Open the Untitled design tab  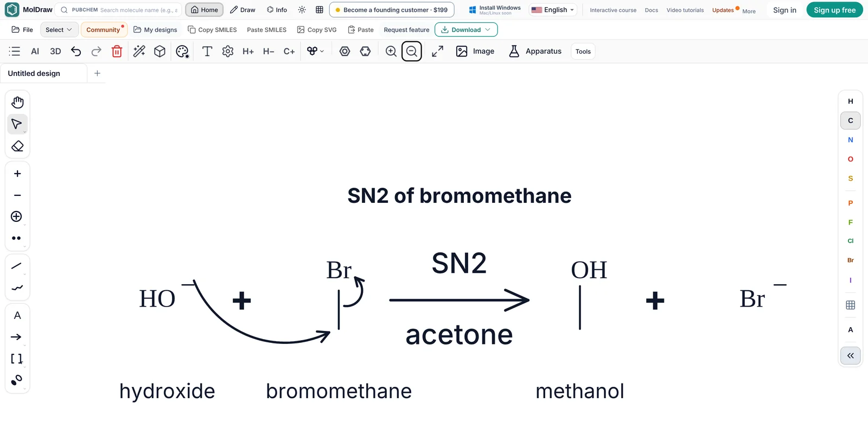point(43,73)
